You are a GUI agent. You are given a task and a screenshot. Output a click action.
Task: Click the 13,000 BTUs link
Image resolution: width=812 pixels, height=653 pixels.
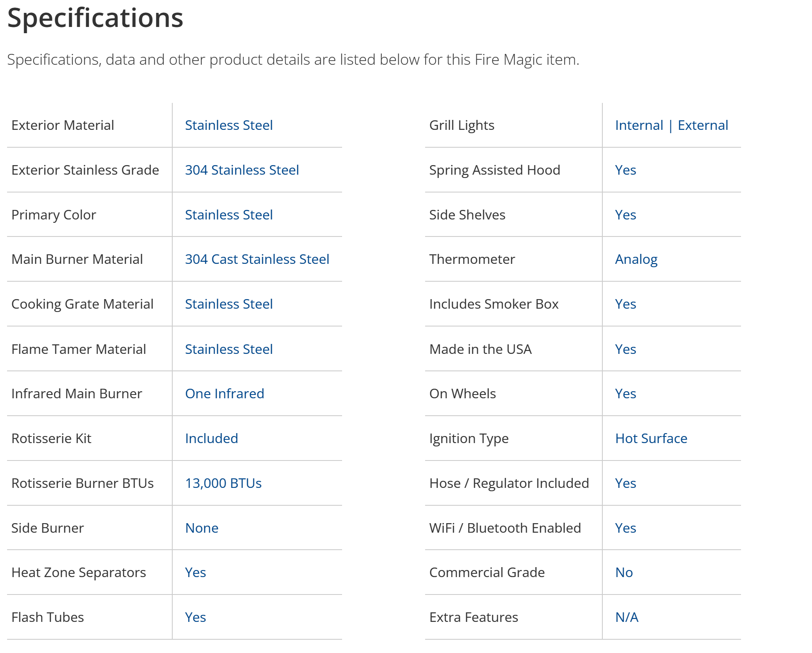223,483
